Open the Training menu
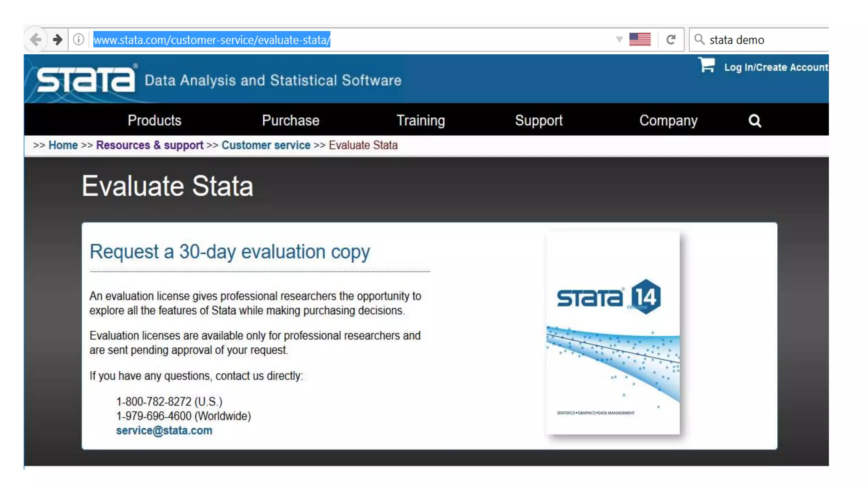The width and height of the screenshot is (868, 488). click(420, 121)
